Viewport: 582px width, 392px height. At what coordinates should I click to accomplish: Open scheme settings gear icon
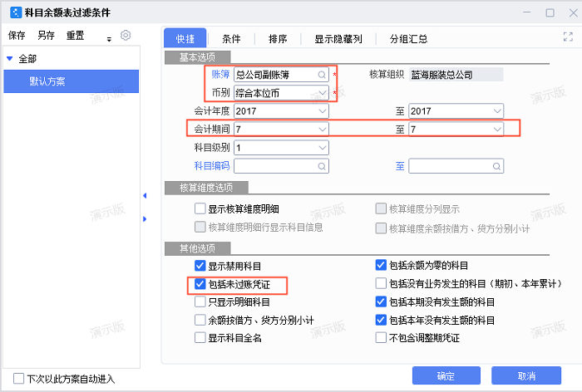[x=126, y=36]
